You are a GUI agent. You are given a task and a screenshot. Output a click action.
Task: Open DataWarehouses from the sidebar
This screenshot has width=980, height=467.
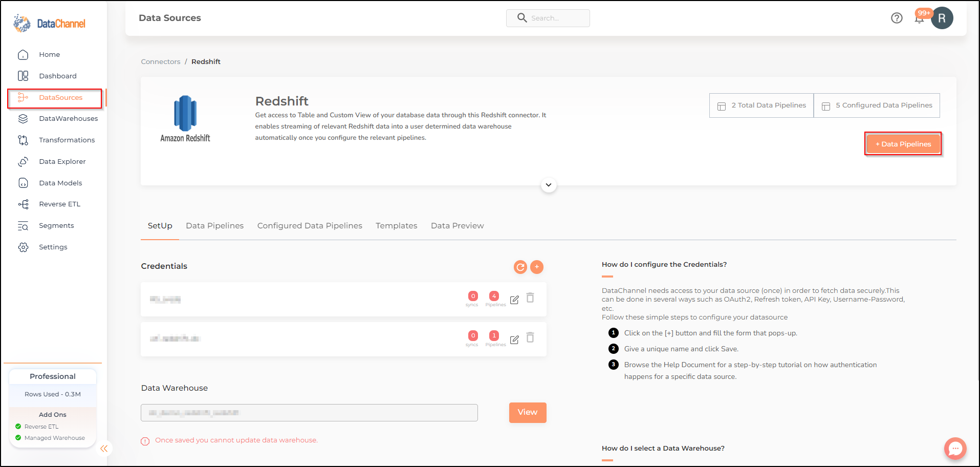[69, 119]
